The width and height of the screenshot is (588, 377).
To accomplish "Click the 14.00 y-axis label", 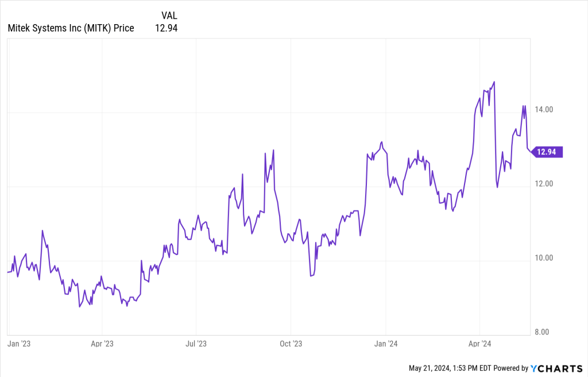I will (543, 110).
